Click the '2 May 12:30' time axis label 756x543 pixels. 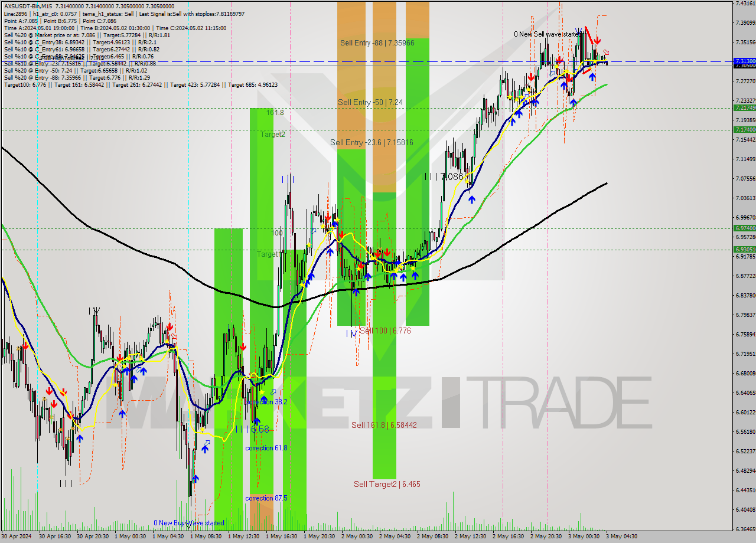471,537
